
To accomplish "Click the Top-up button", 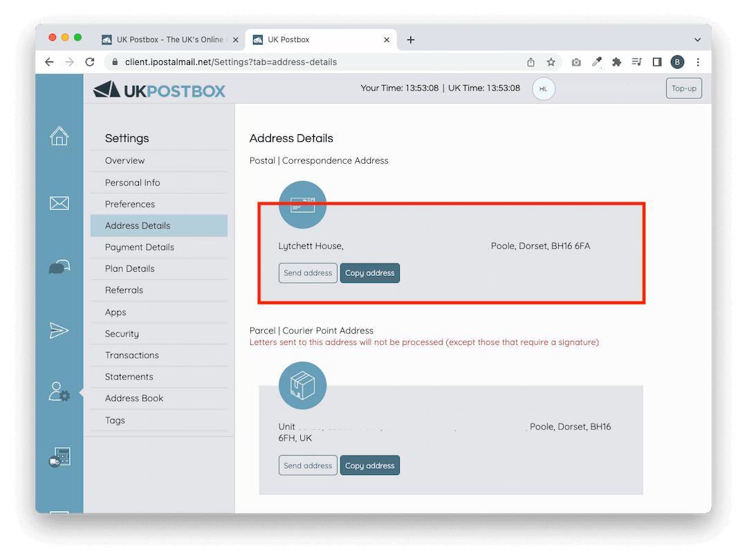I will coord(683,88).
